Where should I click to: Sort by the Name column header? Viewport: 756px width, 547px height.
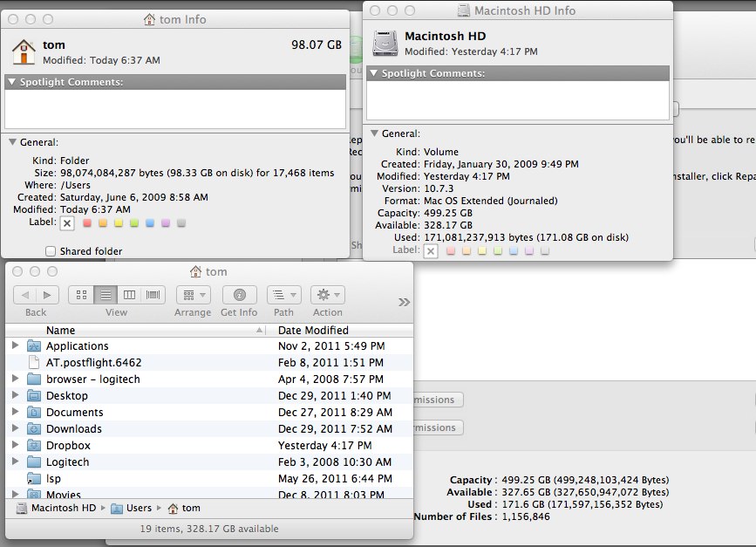tap(136, 331)
